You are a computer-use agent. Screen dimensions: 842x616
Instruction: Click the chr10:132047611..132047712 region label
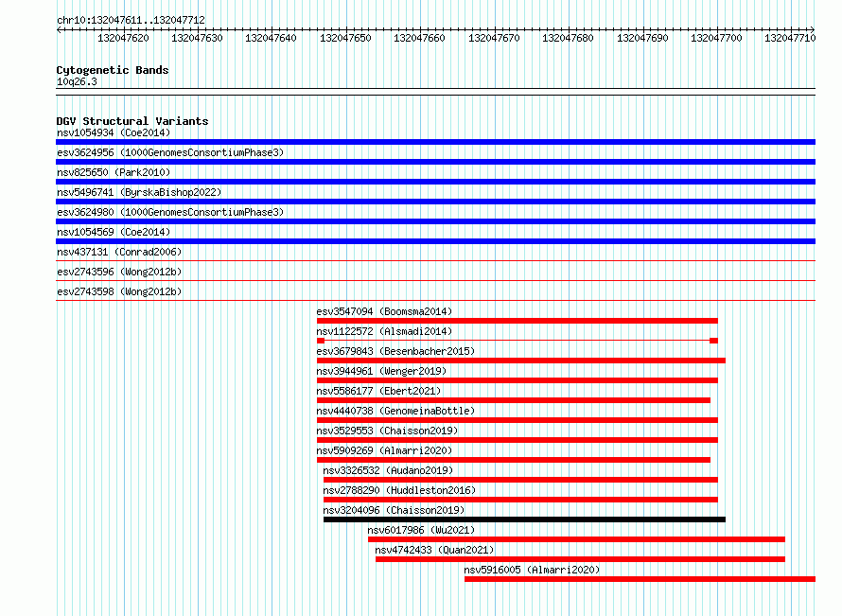[131, 20]
